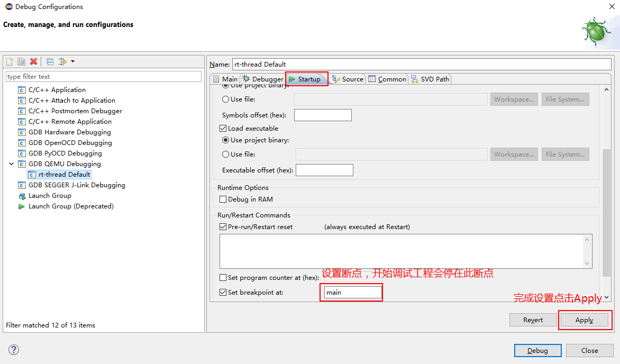
Task: Start debugging with the Debug button
Action: [537, 350]
